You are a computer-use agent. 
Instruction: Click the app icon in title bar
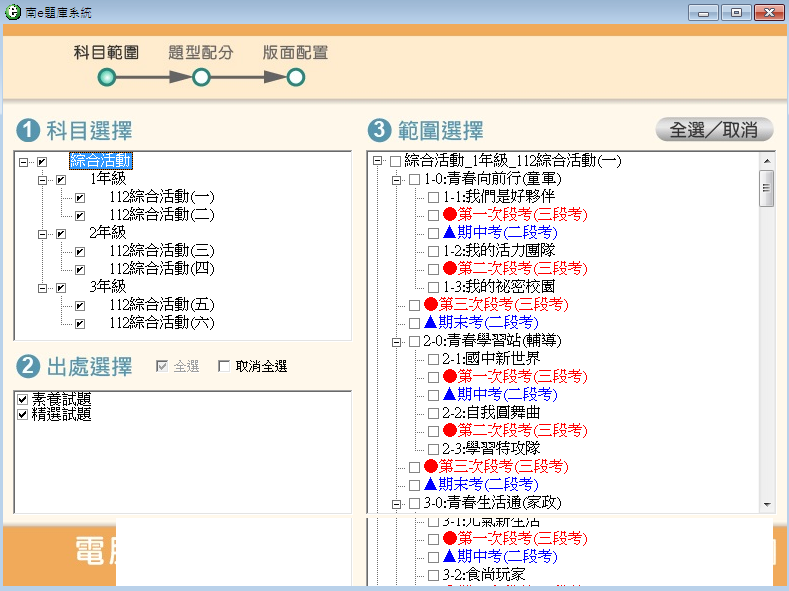(13, 11)
